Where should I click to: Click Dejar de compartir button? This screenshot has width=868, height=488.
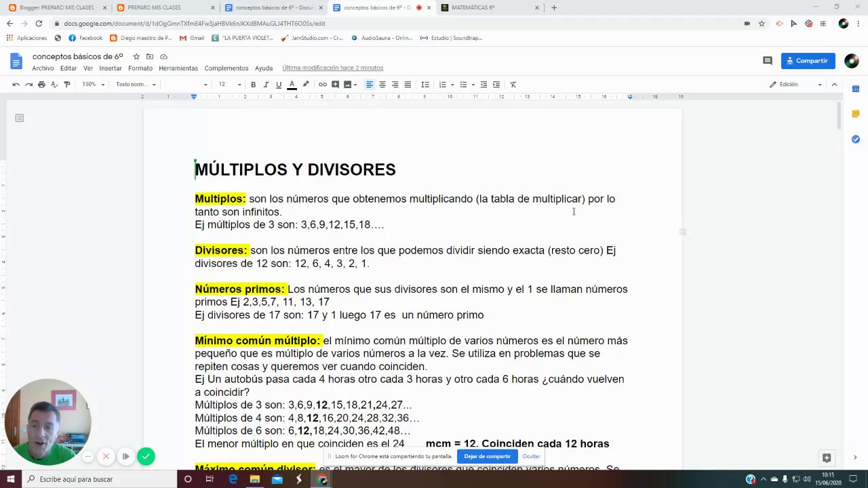tap(488, 457)
